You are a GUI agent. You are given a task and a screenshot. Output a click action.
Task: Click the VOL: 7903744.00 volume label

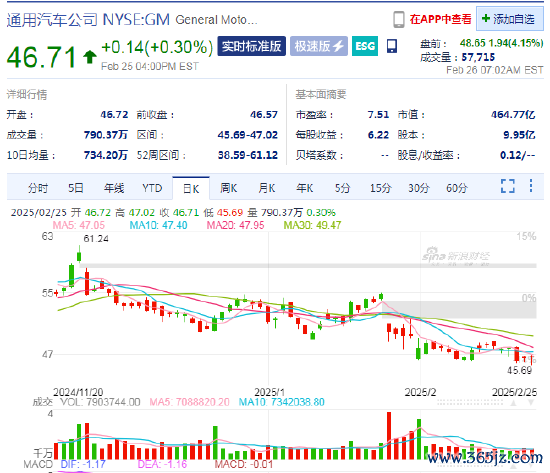[x=100, y=402]
